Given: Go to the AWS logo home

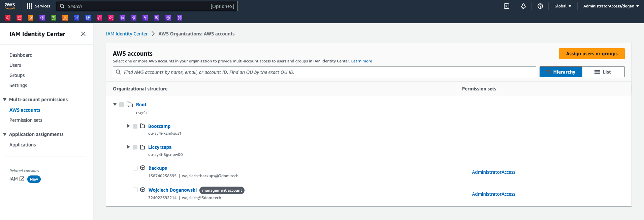Looking at the screenshot, I should [10, 6].
